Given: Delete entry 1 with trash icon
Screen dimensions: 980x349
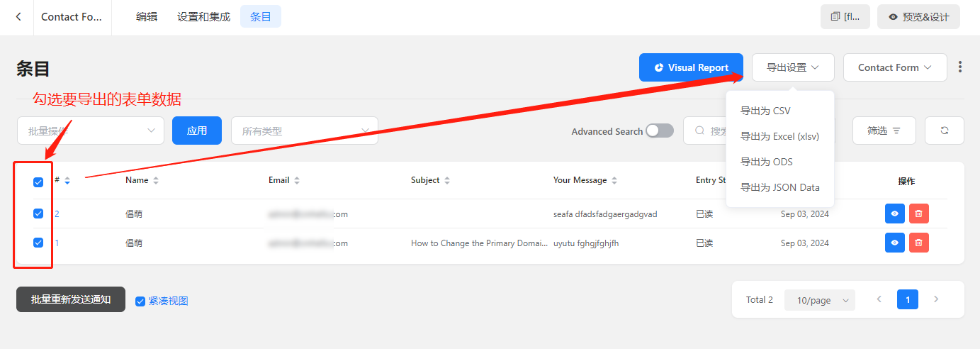Looking at the screenshot, I should point(918,243).
